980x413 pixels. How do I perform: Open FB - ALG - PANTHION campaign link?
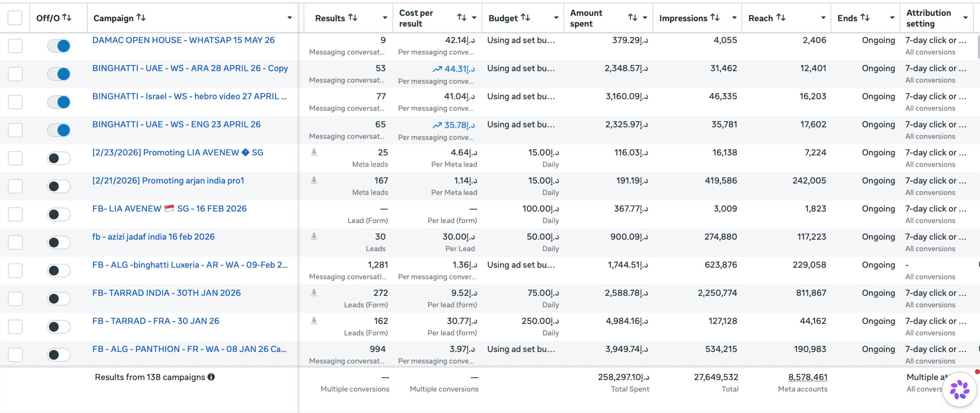coord(189,349)
